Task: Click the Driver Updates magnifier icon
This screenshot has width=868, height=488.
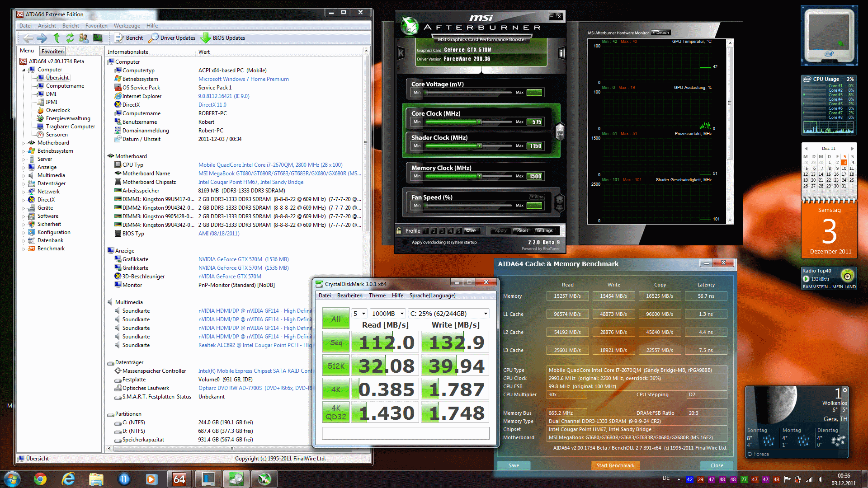Action: pyautogui.click(x=154, y=38)
